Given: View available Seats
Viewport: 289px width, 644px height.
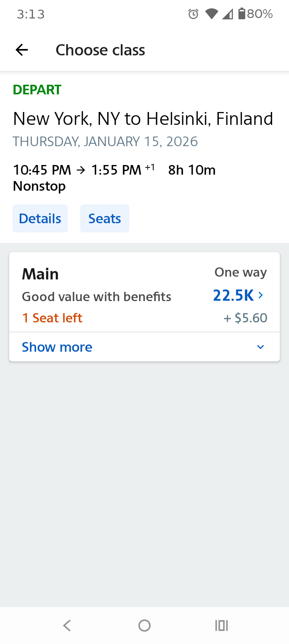Looking at the screenshot, I should 104,218.
